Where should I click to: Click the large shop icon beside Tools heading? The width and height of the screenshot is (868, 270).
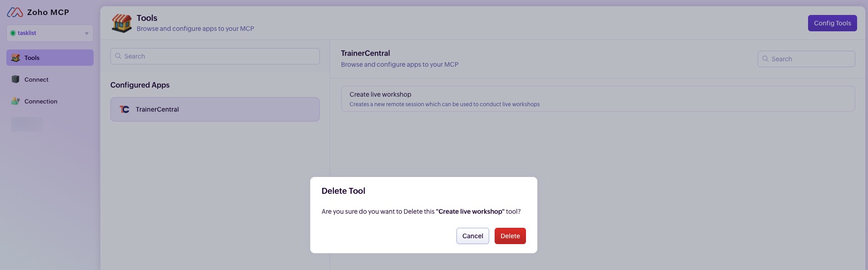coord(122,23)
